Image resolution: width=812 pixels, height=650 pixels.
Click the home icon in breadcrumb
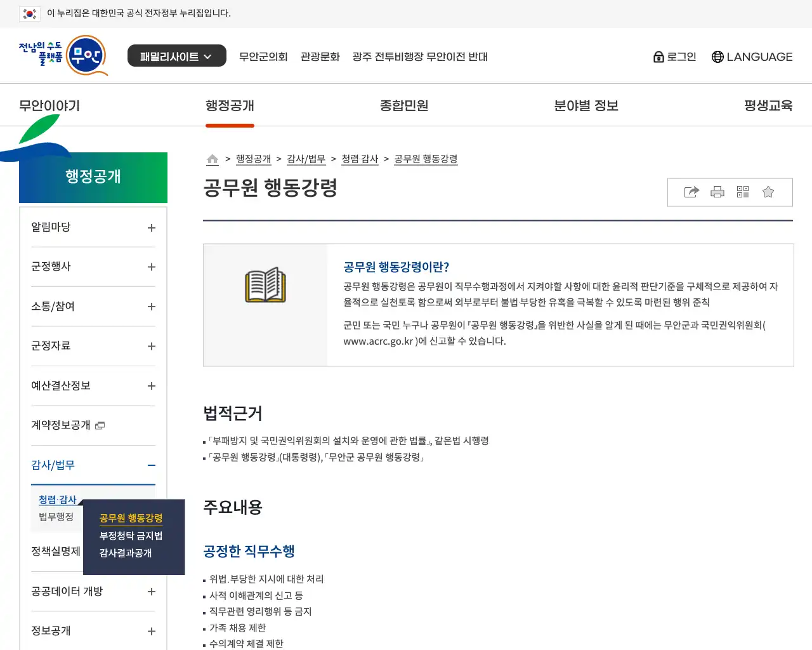[213, 159]
